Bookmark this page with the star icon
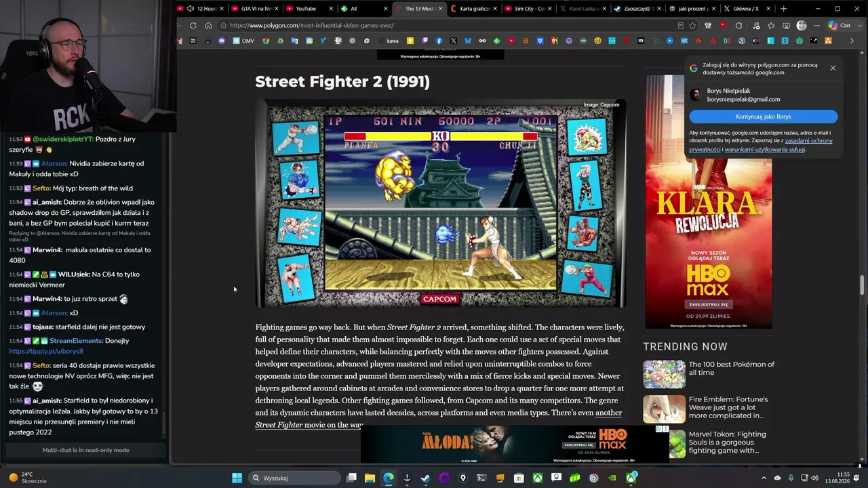Viewport: 868px width, 488px height. pyautogui.click(x=692, y=26)
